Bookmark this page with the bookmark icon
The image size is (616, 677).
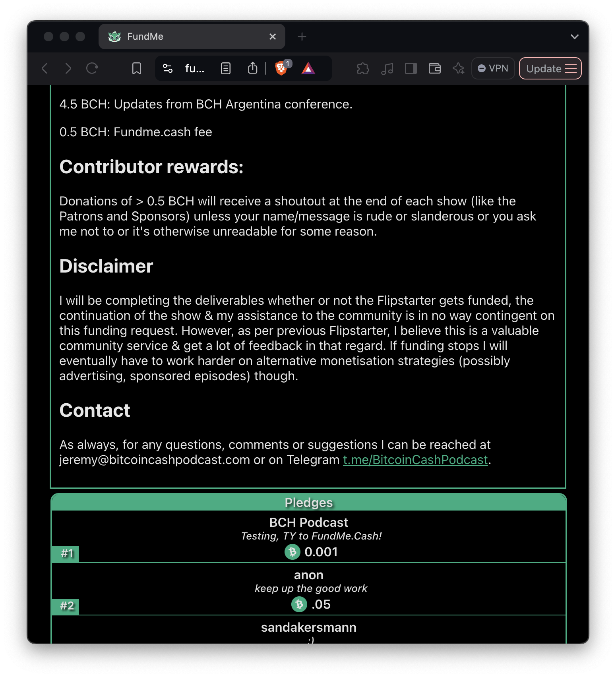pyautogui.click(x=136, y=69)
